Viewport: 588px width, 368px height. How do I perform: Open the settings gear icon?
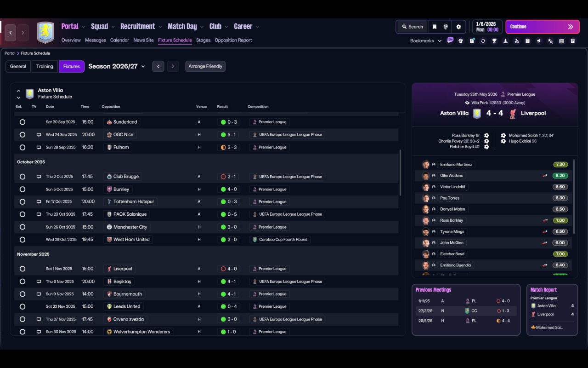[458, 27]
